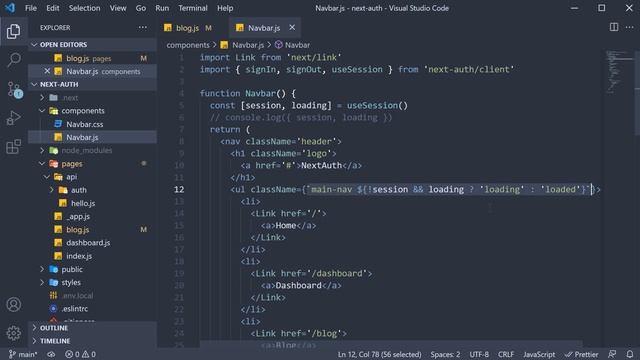Open index.js in file tree
The width and height of the screenshot is (640, 360).
coord(92,256)
